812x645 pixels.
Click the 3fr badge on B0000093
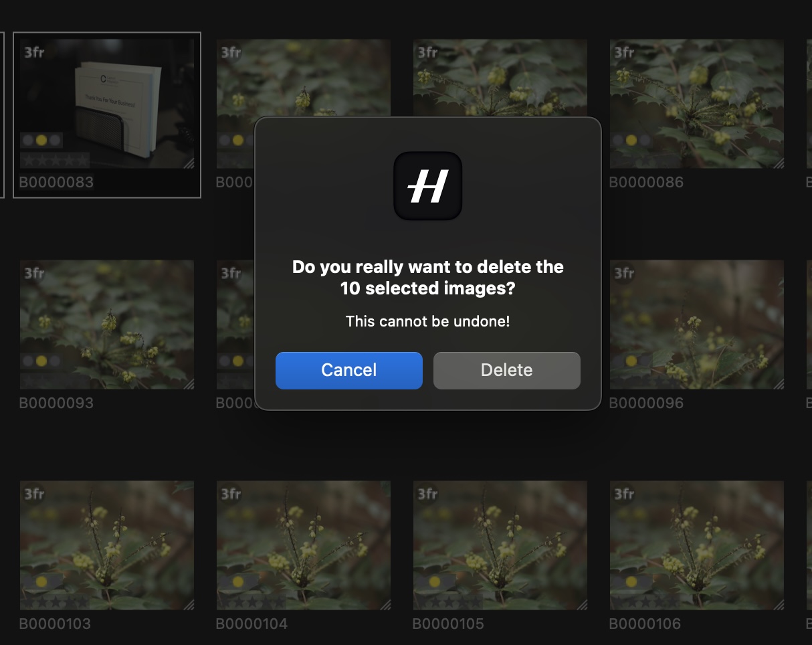(x=34, y=273)
